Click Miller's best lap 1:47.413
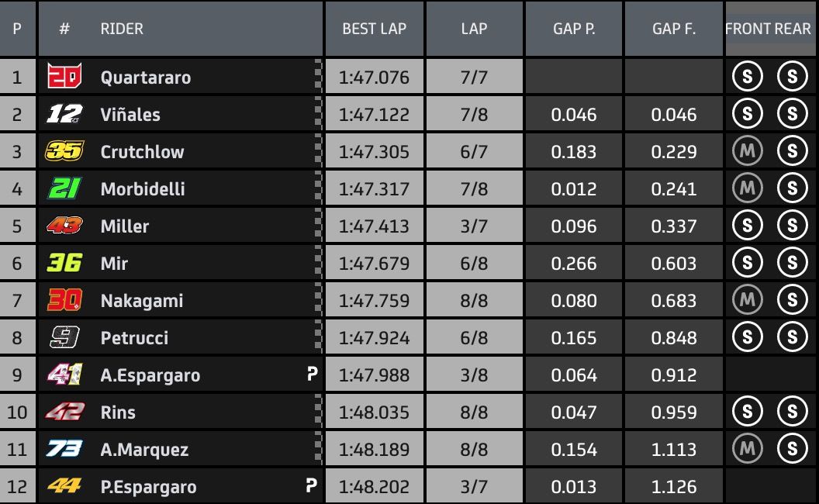Image resolution: width=819 pixels, height=504 pixels. [x=374, y=226]
